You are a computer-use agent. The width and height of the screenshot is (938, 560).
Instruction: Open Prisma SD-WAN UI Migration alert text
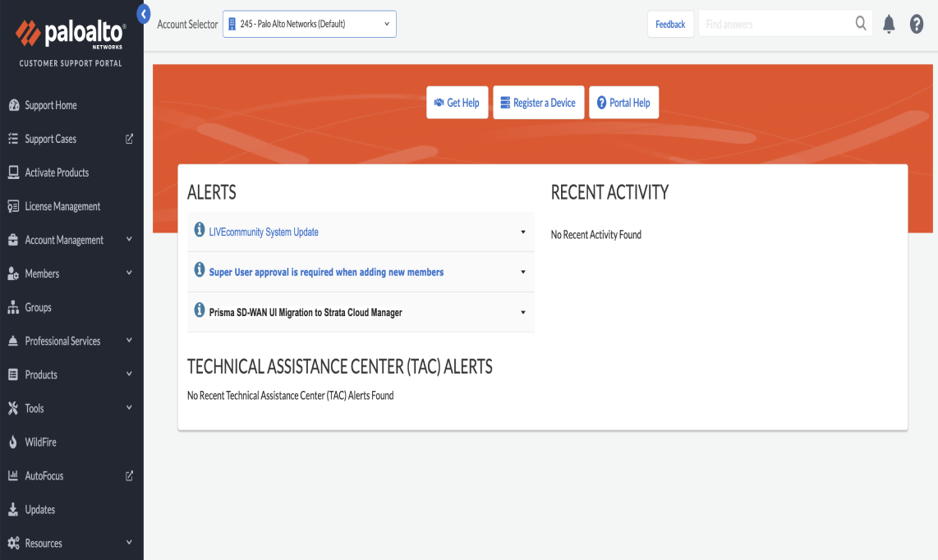306,312
